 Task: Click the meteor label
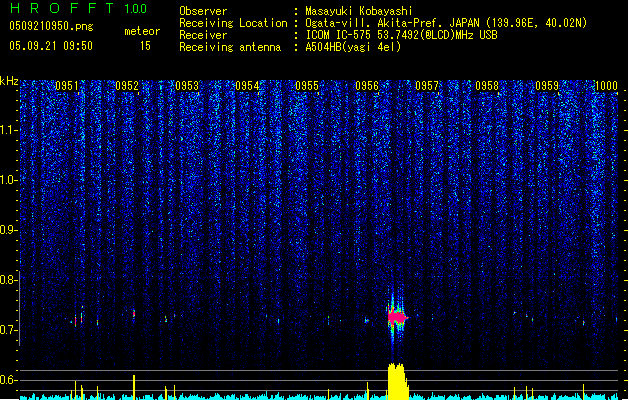coord(142,31)
